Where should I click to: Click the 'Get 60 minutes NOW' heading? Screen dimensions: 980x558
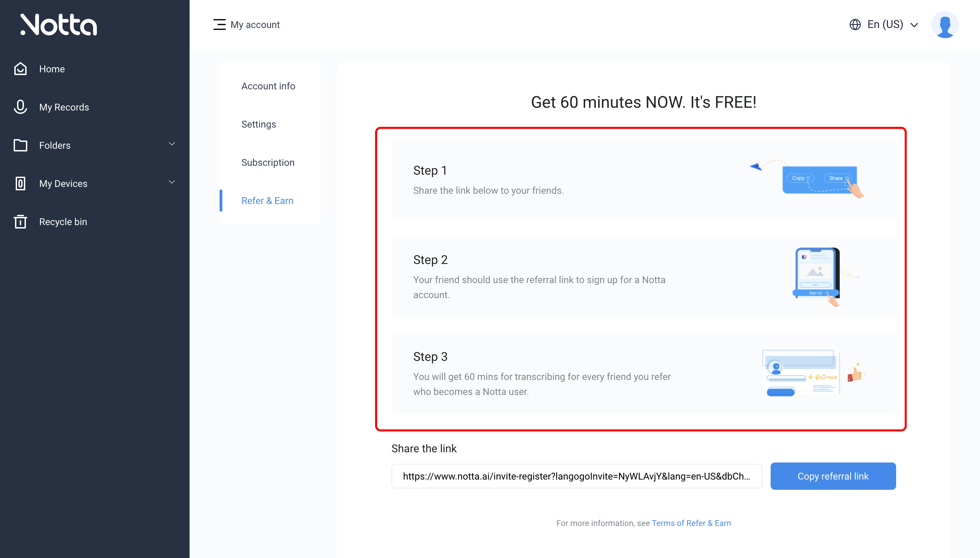(x=643, y=102)
